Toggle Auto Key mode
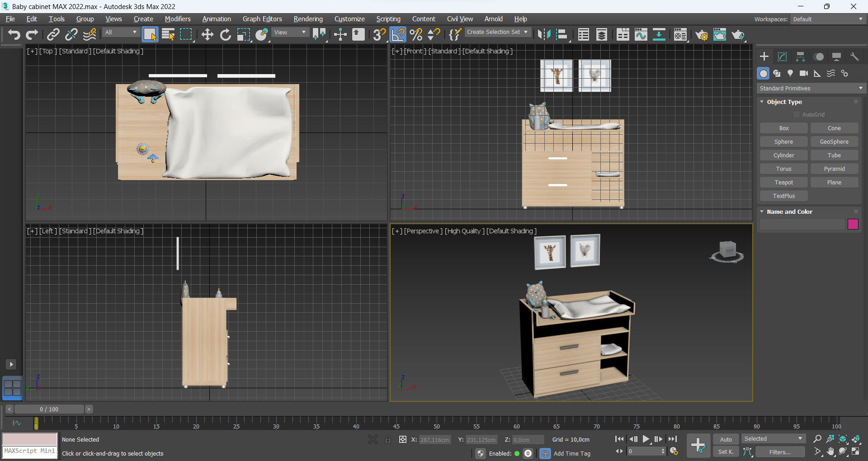The image size is (868, 461). [726, 439]
